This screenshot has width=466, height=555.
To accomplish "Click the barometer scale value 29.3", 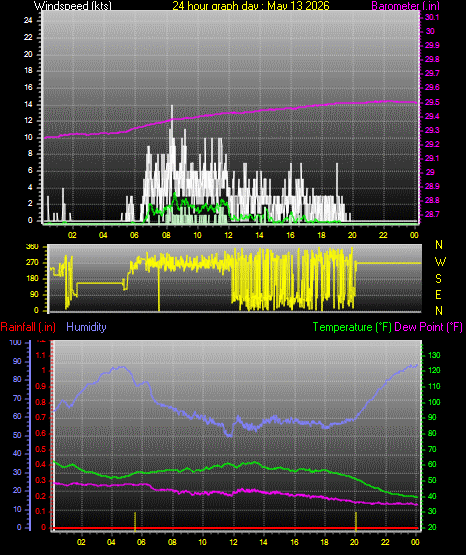I will (x=432, y=130).
